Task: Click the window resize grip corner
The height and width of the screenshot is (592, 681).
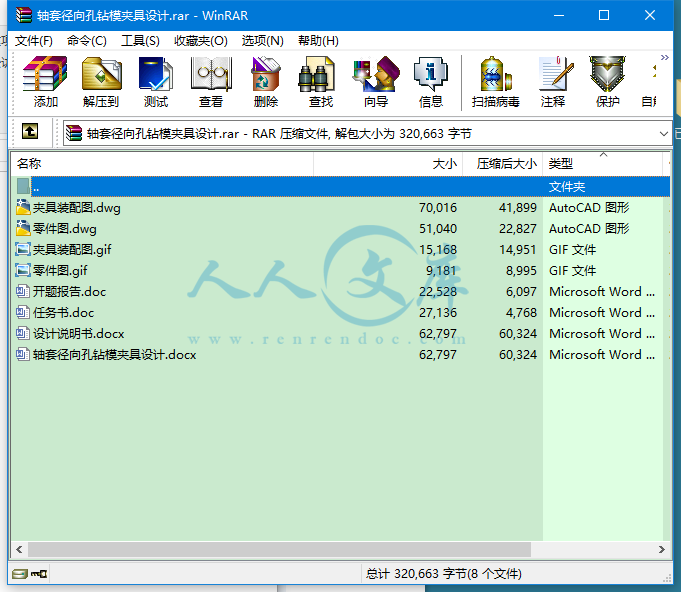Action: click(667, 579)
